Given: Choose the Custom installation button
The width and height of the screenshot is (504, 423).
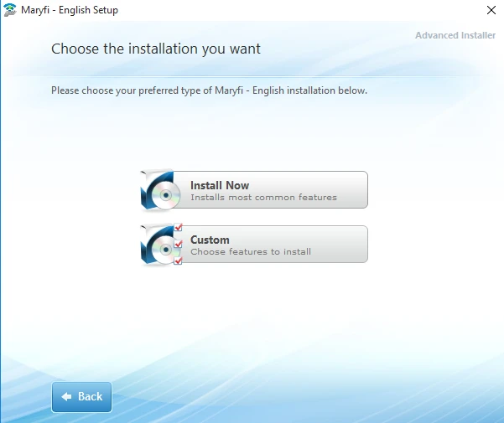Looking at the screenshot, I should click(268, 245).
